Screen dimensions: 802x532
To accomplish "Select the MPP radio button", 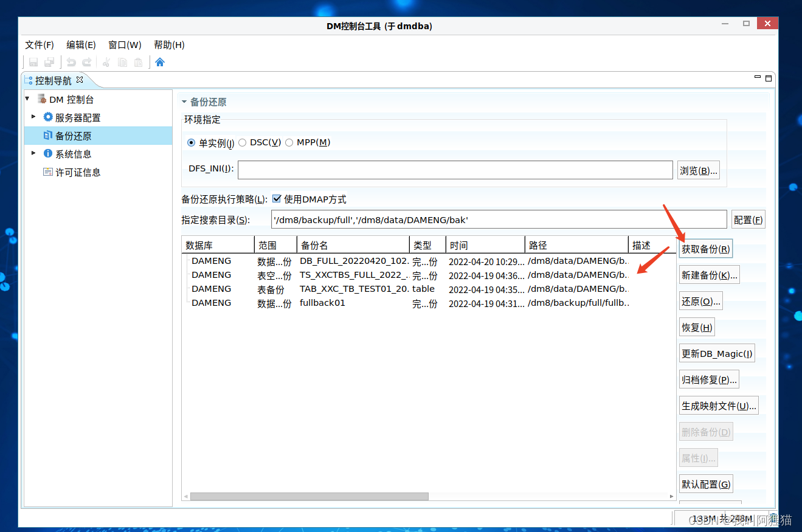I will point(289,142).
